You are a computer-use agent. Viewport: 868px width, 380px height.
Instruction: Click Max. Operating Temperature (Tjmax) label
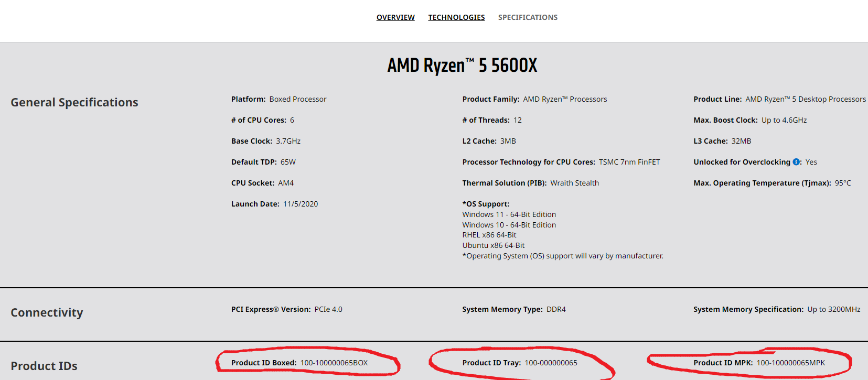point(763,183)
